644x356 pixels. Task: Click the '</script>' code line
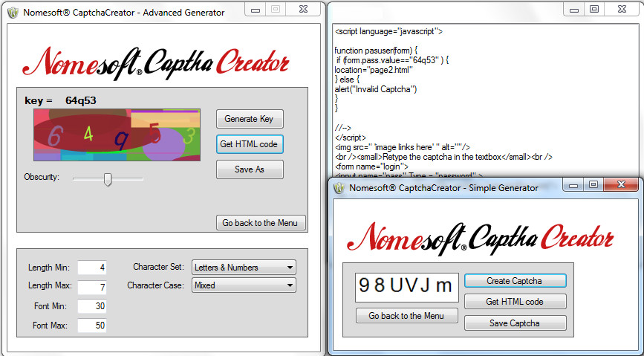pos(351,137)
